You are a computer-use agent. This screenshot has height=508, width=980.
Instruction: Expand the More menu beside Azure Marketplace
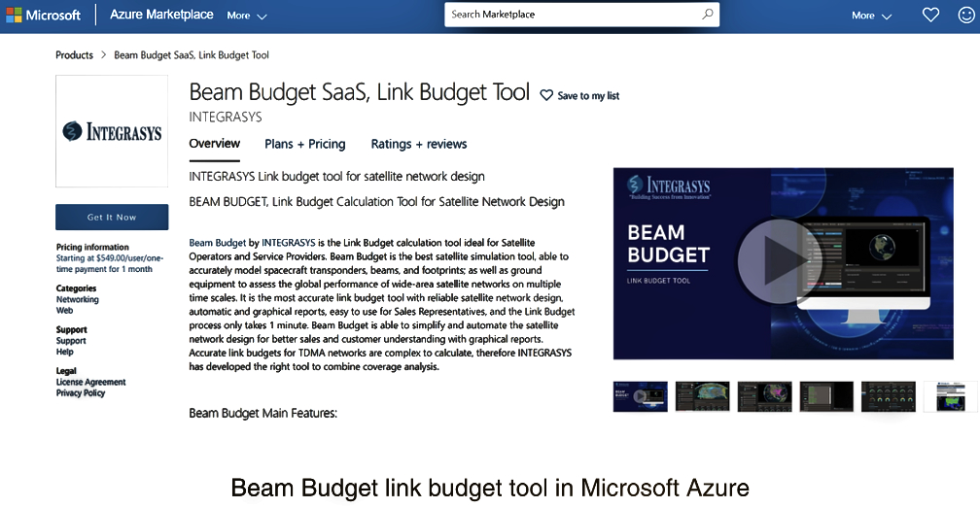247,16
